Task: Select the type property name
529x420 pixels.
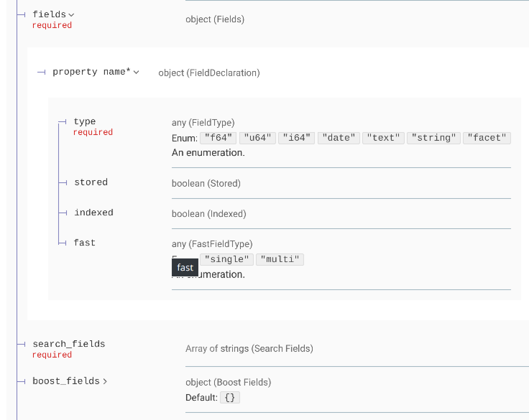Action: pos(84,121)
